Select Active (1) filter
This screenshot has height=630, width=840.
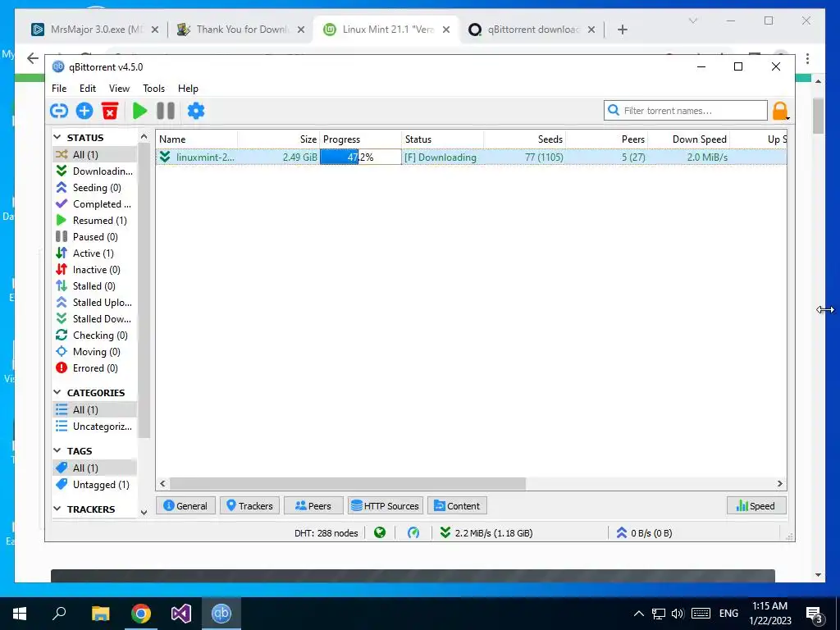[x=95, y=253]
